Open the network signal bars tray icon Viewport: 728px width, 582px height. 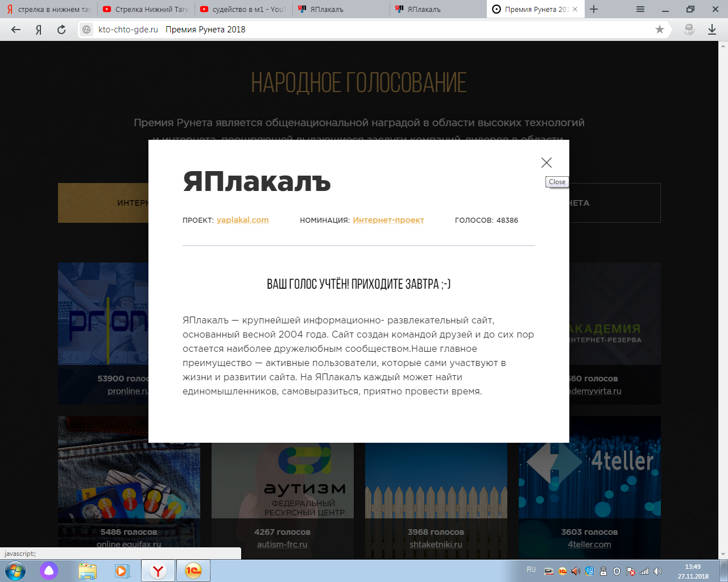(x=644, y=571)
